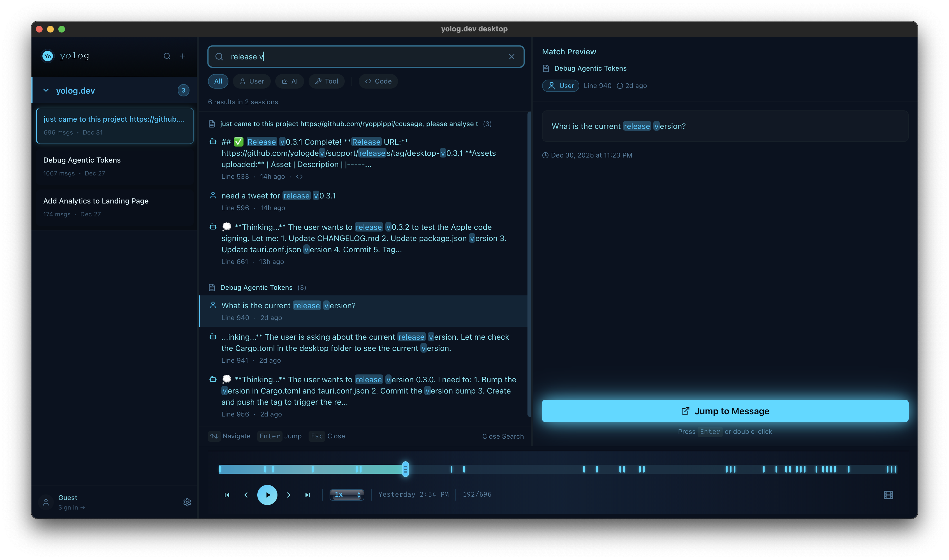Screen dimensions: 949x560
Task: Collapse the yolog.dev project group
Action: click(x=46, y=91)
